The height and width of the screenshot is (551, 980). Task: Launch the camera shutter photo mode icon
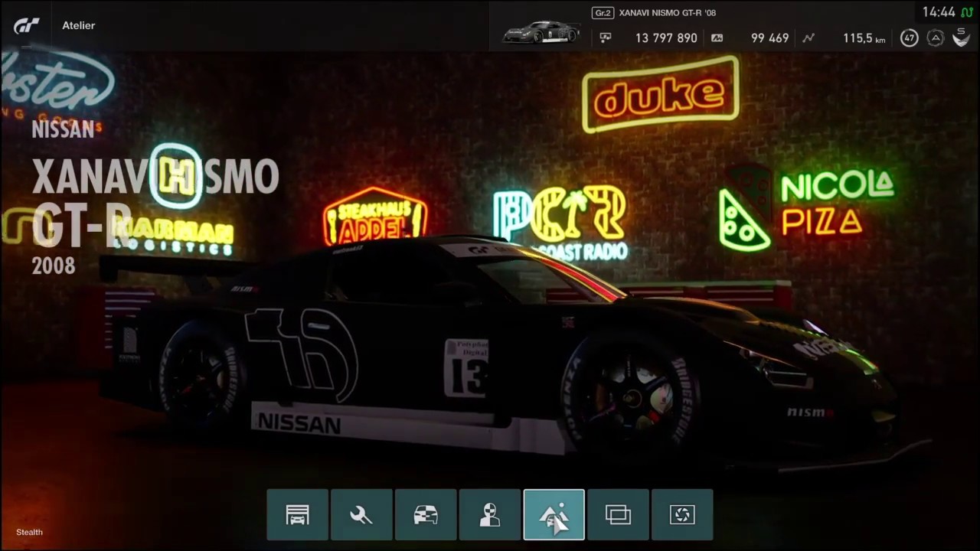682,515
